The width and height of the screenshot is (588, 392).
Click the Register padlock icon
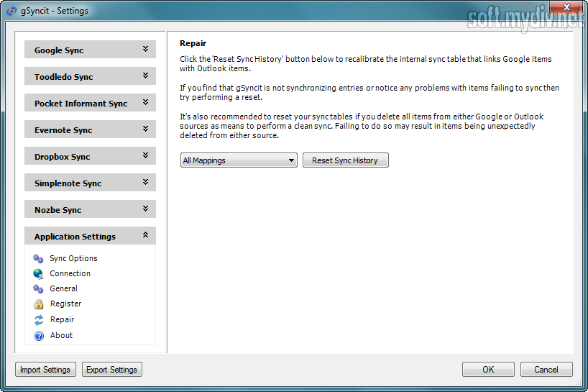point(39,304)
